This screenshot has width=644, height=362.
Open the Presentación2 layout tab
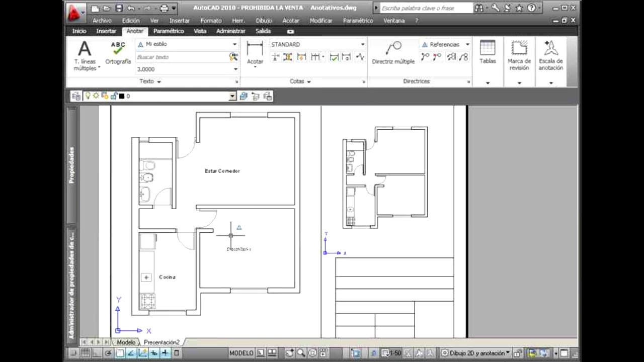[162, 342]
